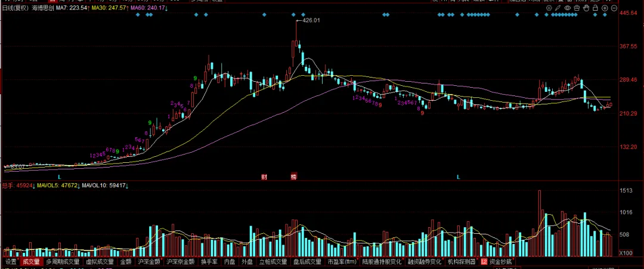Screen dimensions: 644x269
Task: Click the 367.55 price axis value
Action: pyautogui.click(x=628, y=47)
